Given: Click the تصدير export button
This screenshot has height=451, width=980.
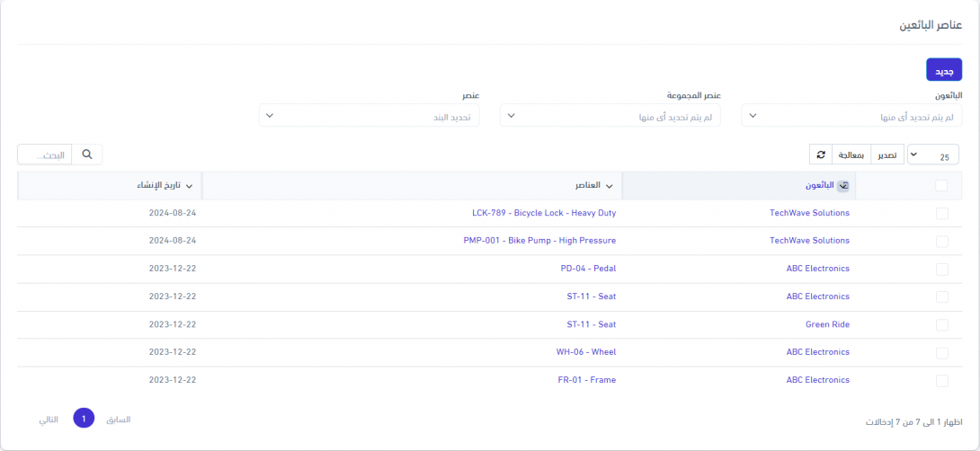Looking at the screenshot, I should pyautogui.click(x=886, y=155).
